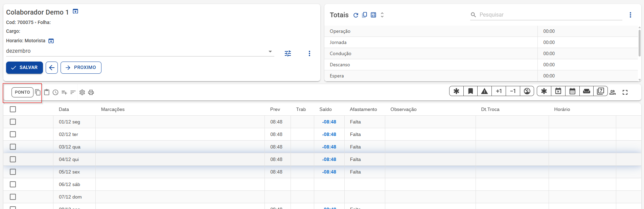Click the couch rest icon
This screenshot has height=209, width=644.
[586, 91]
